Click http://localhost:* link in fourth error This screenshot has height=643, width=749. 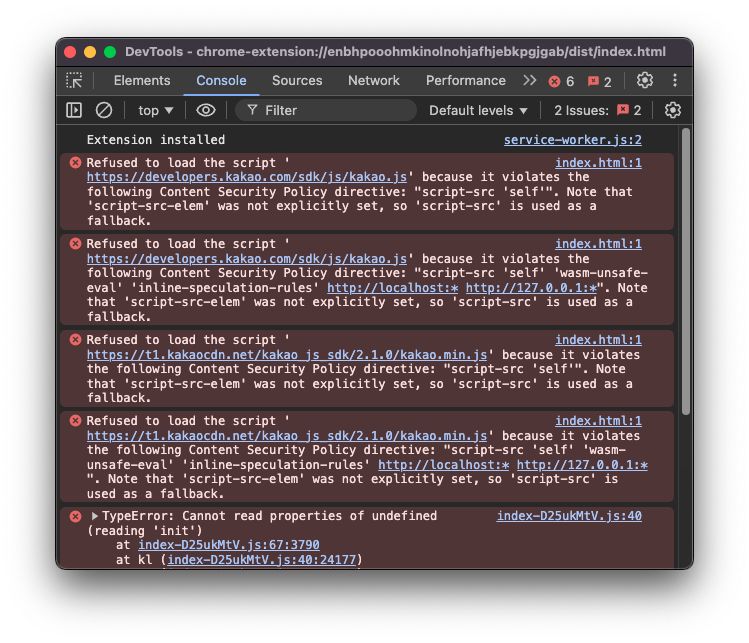click(444, 465)
